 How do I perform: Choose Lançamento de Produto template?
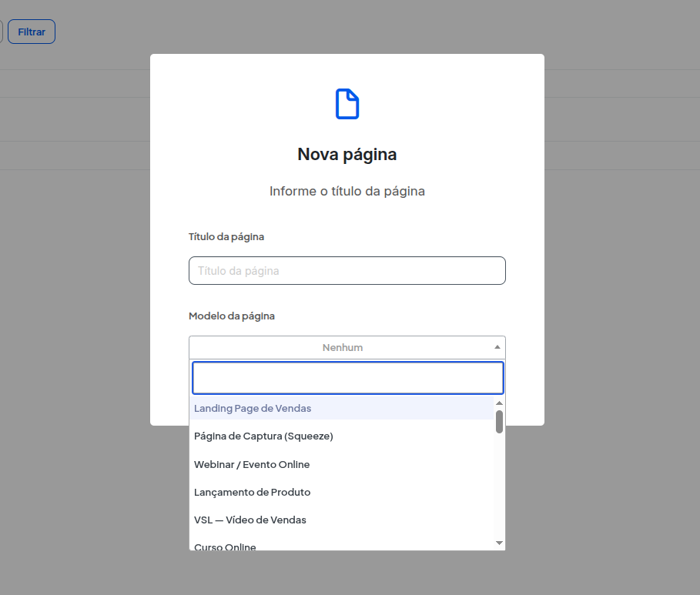pos(341,492)
